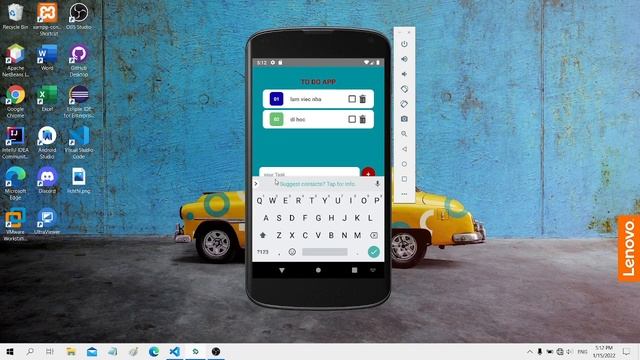Tap the red plus add-task button
This screenshot has height=360, width=640.
(368, 173)
